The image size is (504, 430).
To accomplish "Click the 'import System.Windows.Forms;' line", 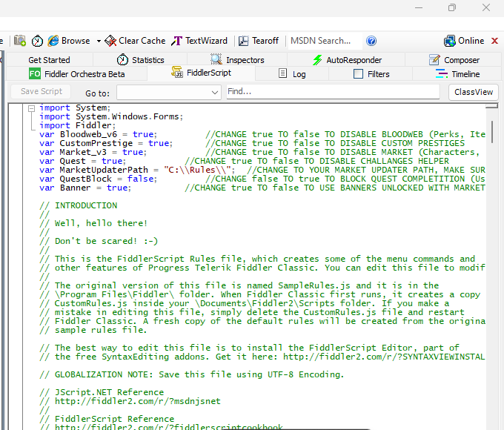I will tap(111, 116).
